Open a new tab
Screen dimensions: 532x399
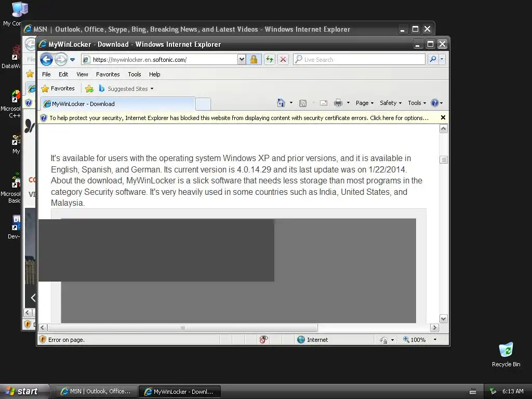[203, 104]
